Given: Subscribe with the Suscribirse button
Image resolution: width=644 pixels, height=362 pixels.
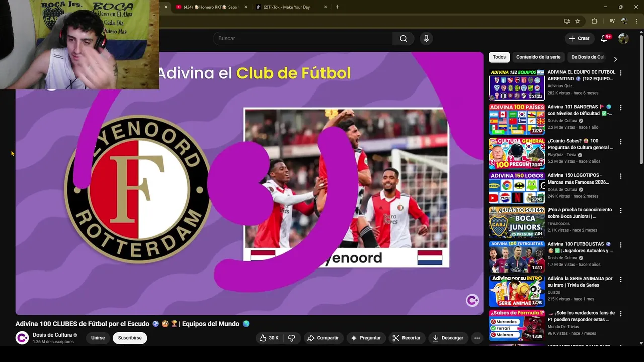Looking at the screenshot, I should pyautogui.click(x=130, y=338).
